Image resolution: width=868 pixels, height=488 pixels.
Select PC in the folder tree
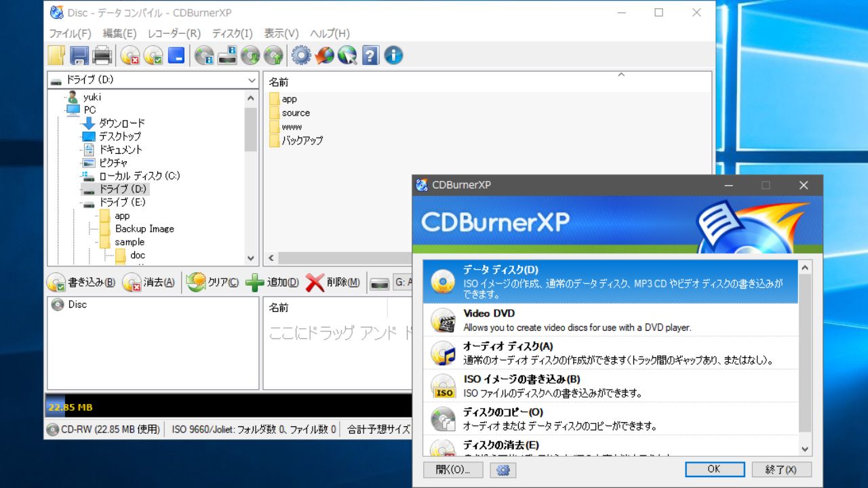pos(89,110)
